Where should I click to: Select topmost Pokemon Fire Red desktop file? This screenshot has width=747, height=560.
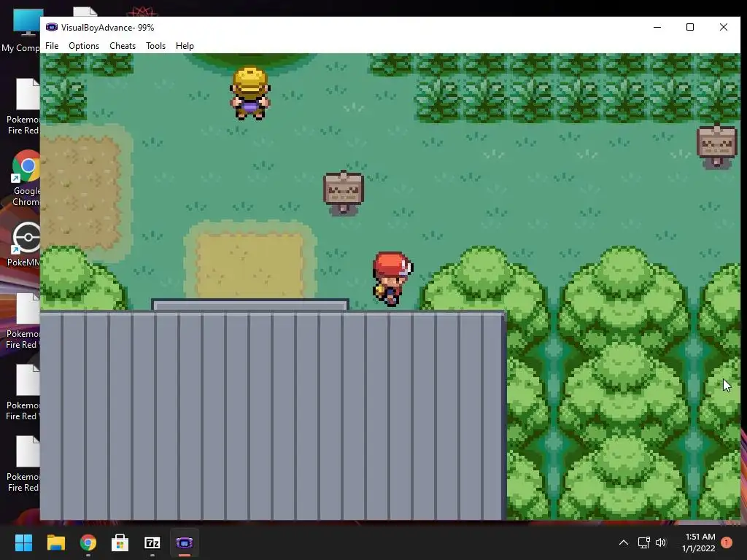[23, 106]
